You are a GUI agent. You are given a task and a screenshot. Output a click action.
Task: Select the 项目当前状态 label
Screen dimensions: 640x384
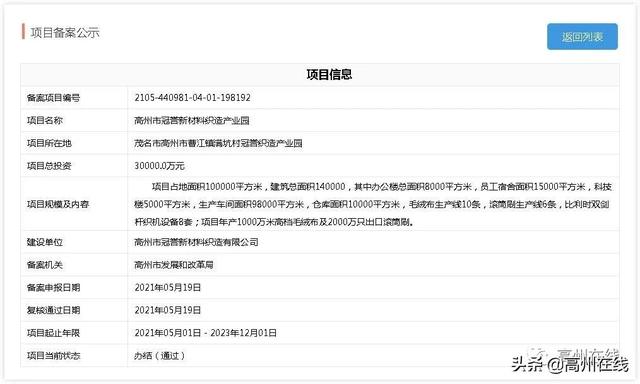[53, 356]
